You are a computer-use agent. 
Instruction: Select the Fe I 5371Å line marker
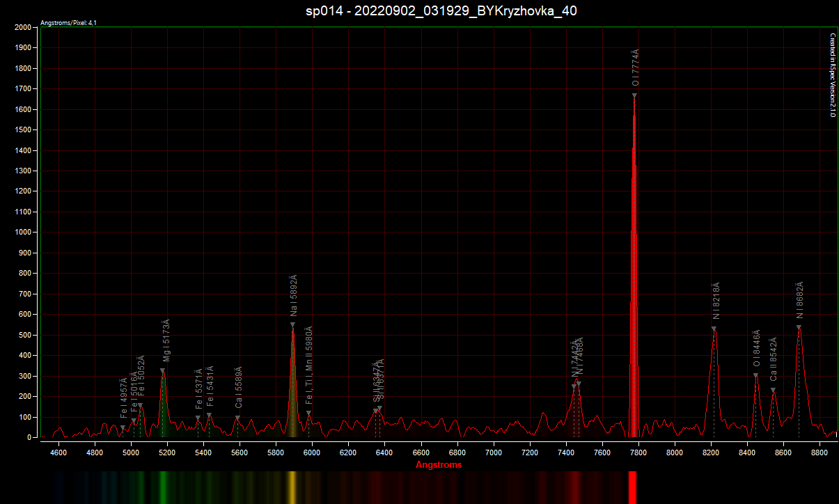pos(198,418)
